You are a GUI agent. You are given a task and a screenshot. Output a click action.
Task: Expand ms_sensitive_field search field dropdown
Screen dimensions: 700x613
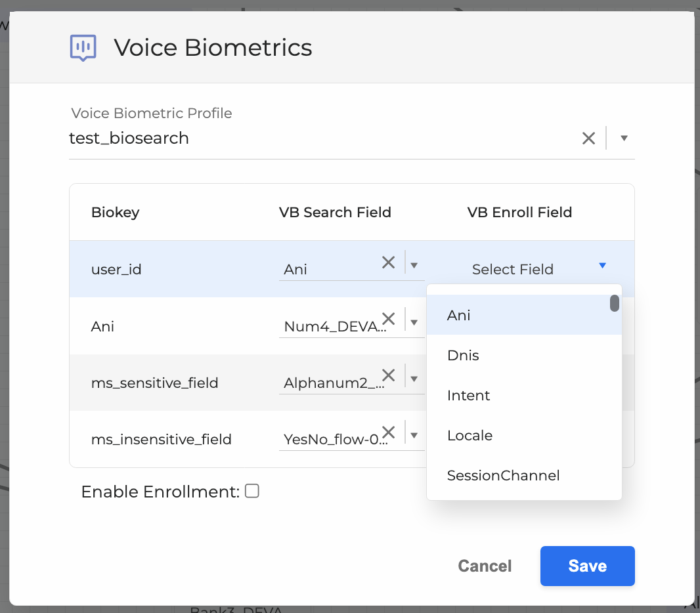pyautogui.click(x=414, y=379)
